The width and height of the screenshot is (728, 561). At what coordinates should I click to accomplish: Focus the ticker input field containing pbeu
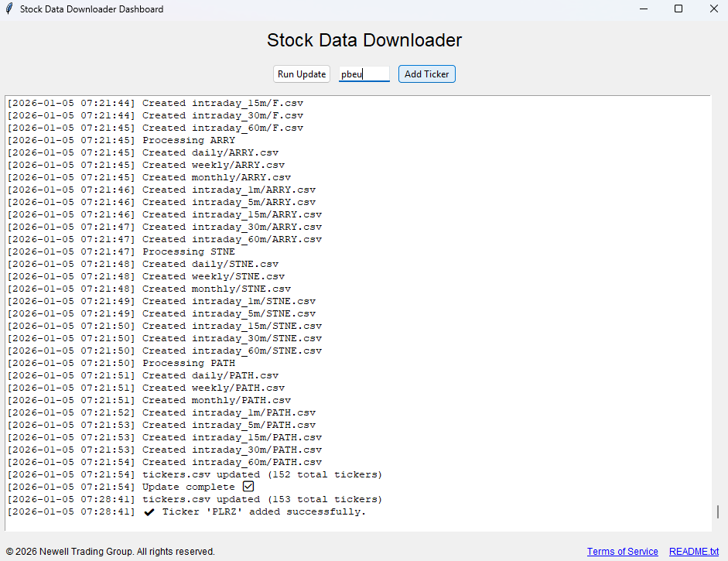coord(364,74)
